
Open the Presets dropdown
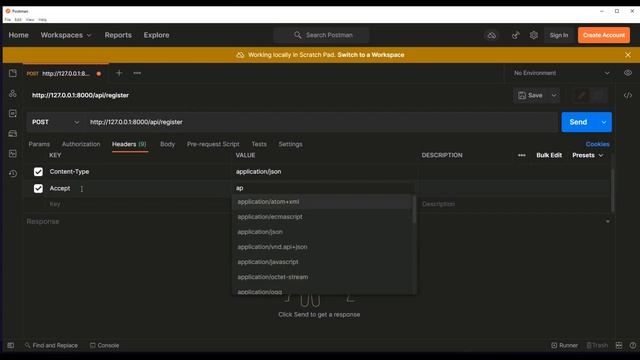[587, 155]
